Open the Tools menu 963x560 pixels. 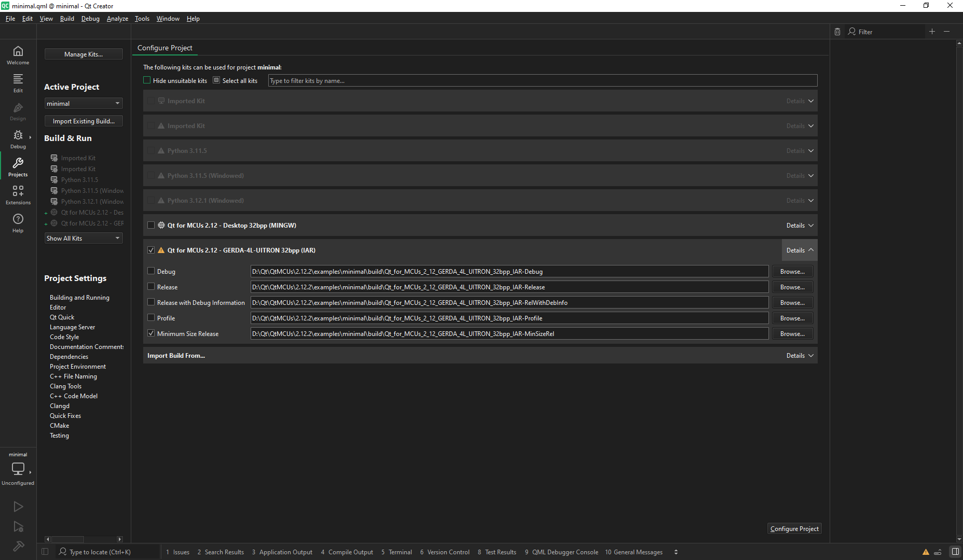[x=142, y=19]
